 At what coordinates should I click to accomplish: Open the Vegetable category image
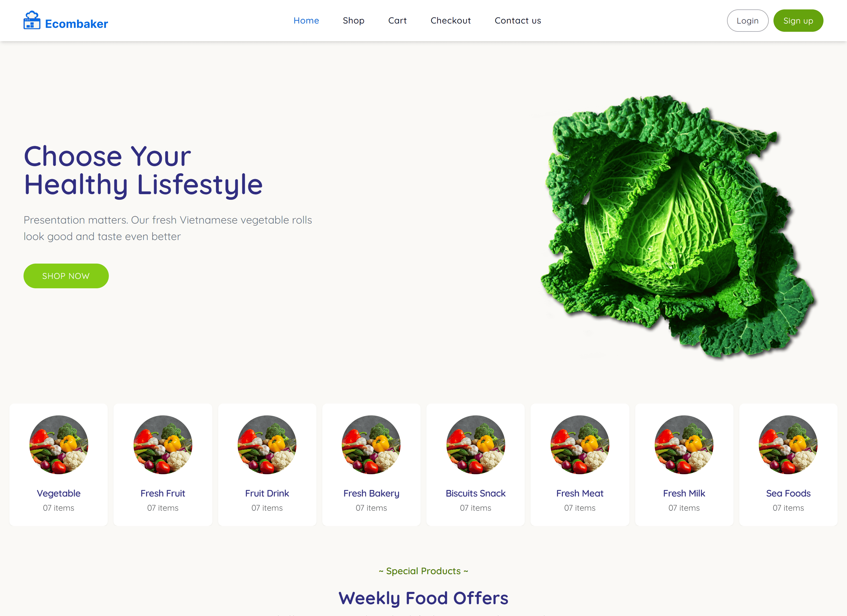point(59,444)
